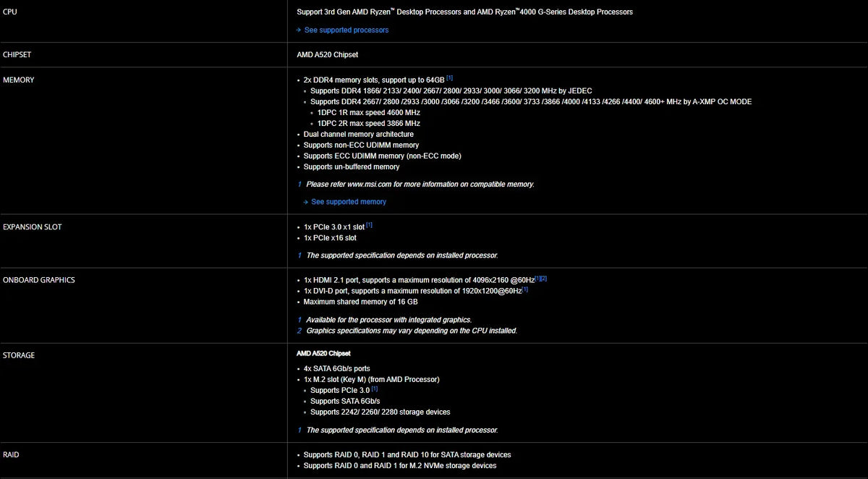Open the See supported memory link
The width and height of the screenshot is (868, 479).
349,202
